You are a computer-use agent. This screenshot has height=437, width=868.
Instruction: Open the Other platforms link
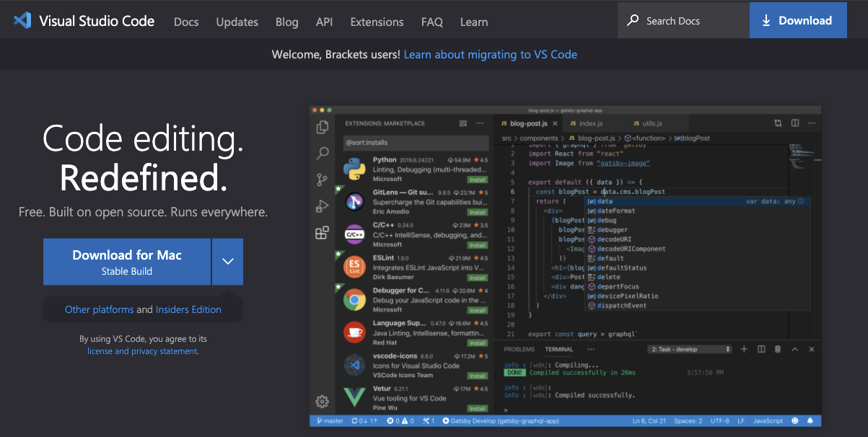[x=100, y=309]
